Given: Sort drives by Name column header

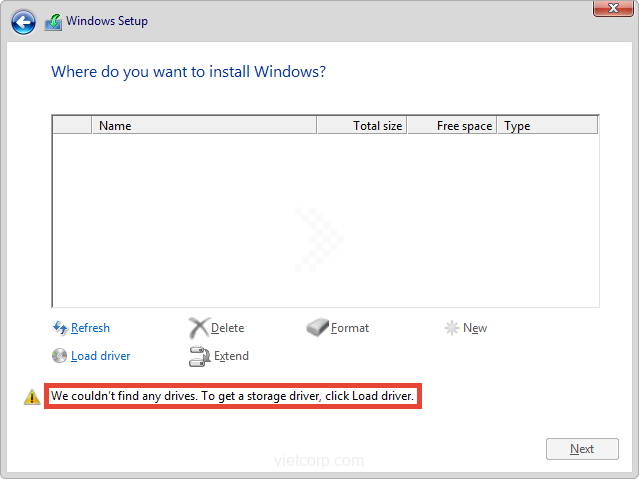Looking at the screenshot, I should point(204,126).
